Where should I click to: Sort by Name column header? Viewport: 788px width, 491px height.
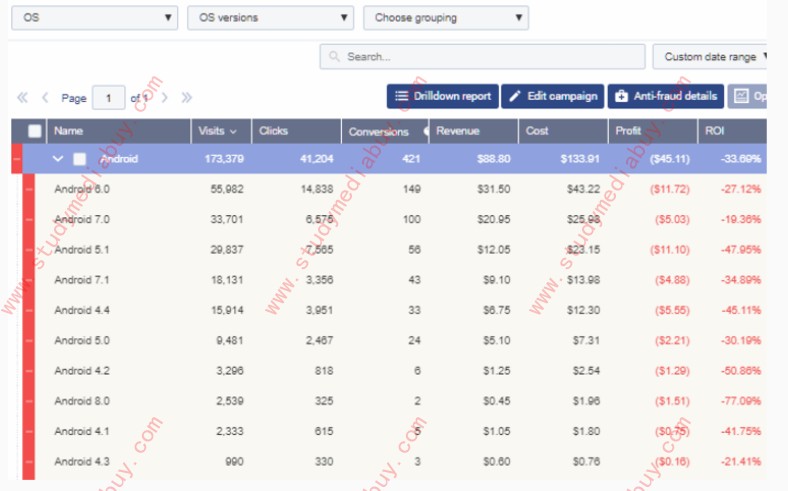pyautogui.click(x=119, y=131)
